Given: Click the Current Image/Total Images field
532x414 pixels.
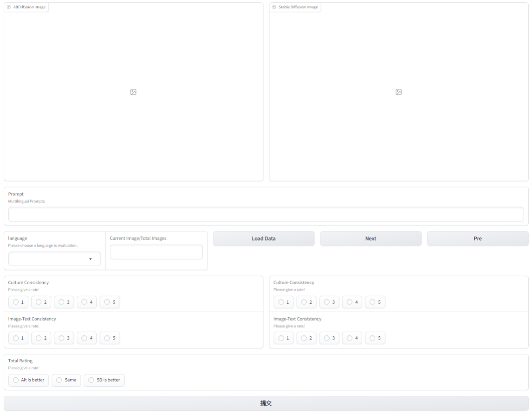Looking at the screenshot, I should [x=156, y=252].
